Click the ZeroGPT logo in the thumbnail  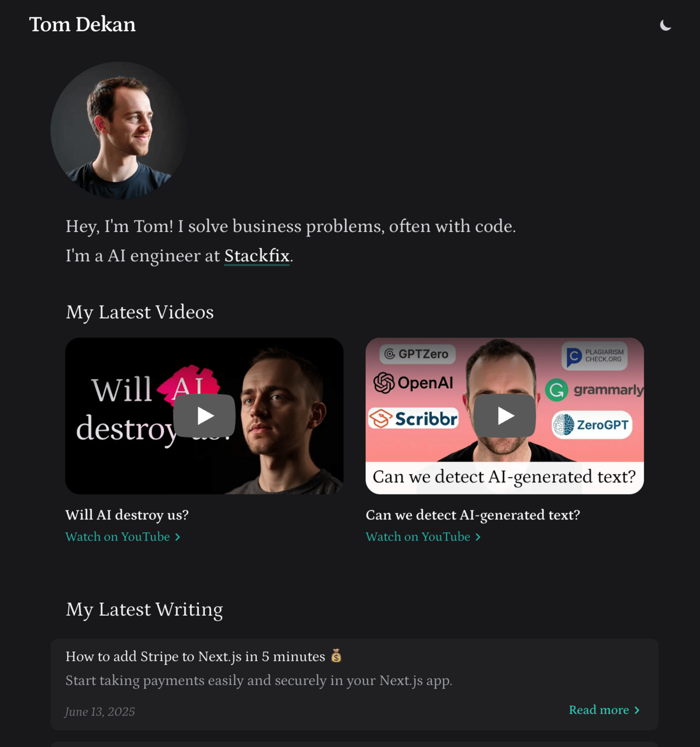click(592, 424)
